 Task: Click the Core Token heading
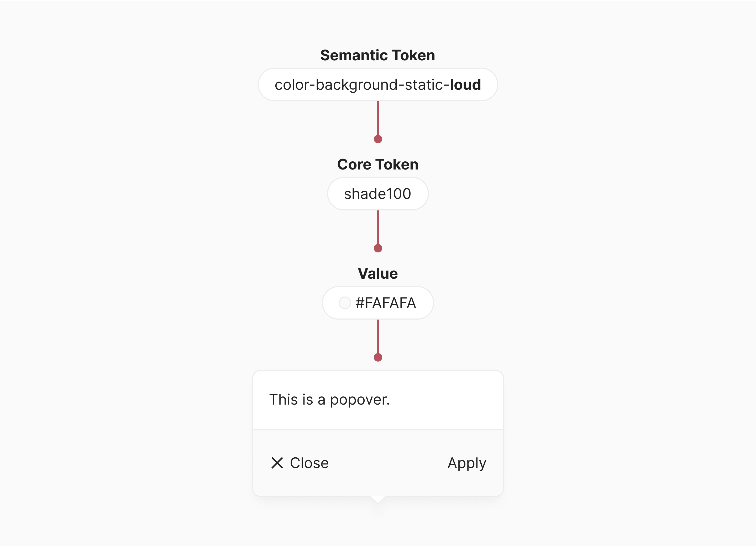point(378,165)
